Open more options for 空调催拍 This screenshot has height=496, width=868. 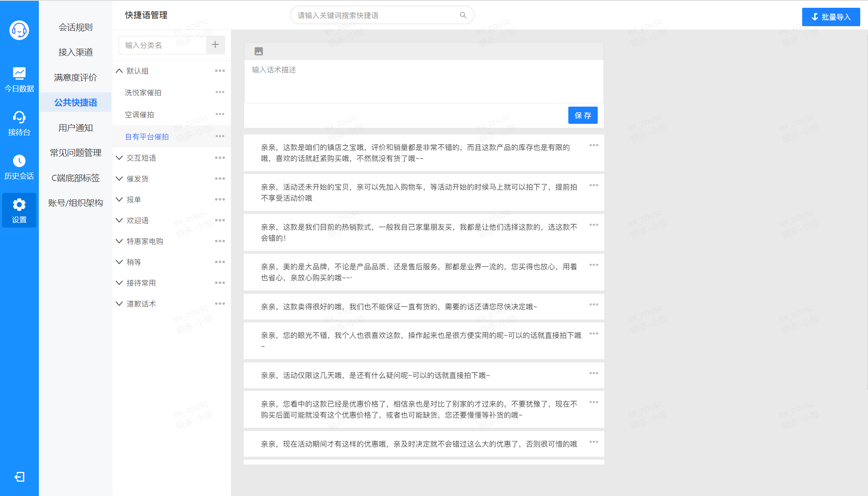click(x=220, y=114)
